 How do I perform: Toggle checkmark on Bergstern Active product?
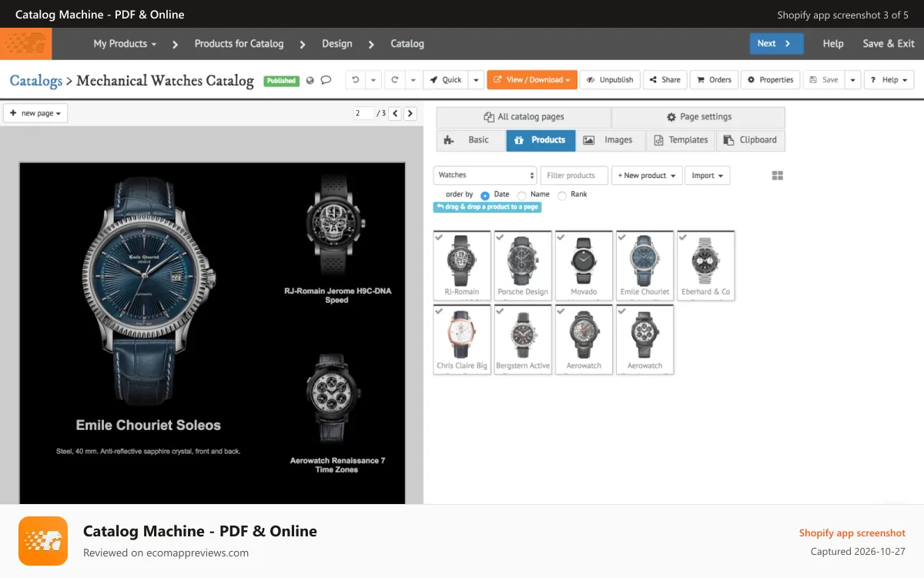coord(500,311)
